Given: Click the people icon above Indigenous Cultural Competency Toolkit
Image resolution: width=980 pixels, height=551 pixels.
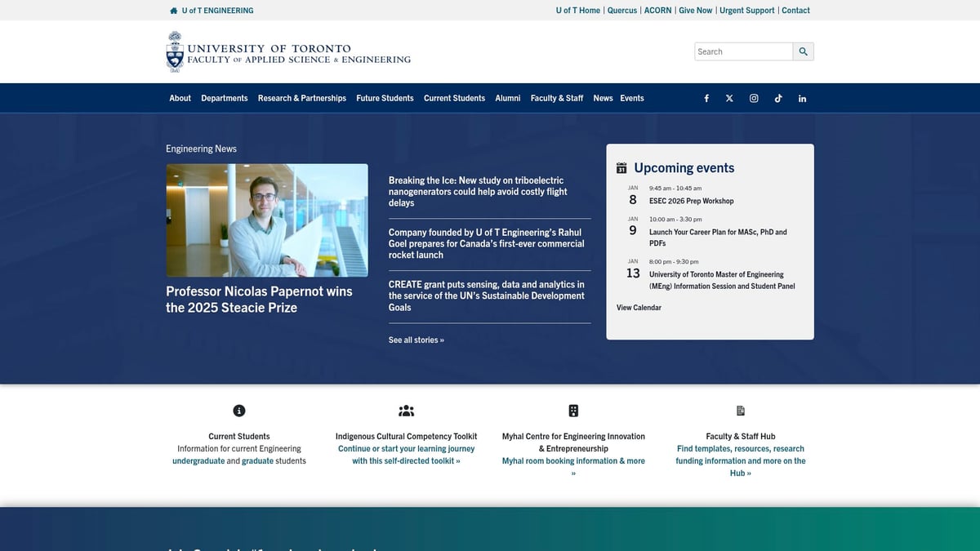Looking at the screenshot, I should point(406,411).
